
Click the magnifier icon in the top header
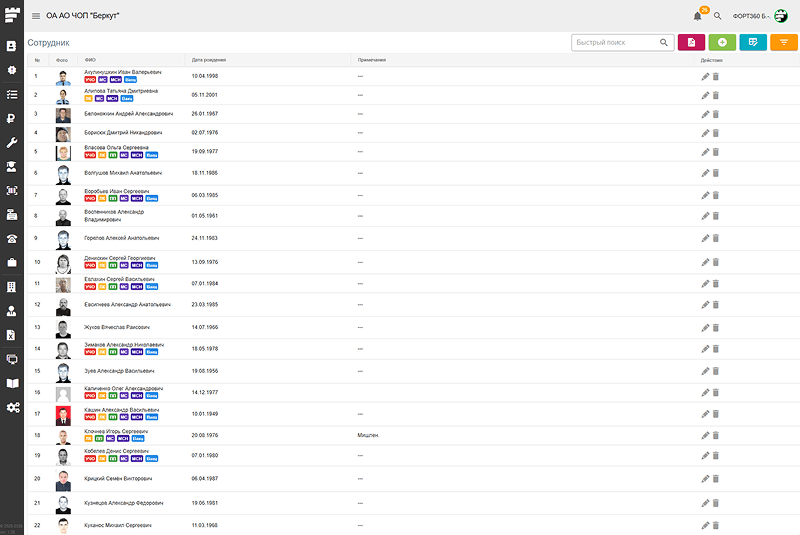click(x=717, y=16)
